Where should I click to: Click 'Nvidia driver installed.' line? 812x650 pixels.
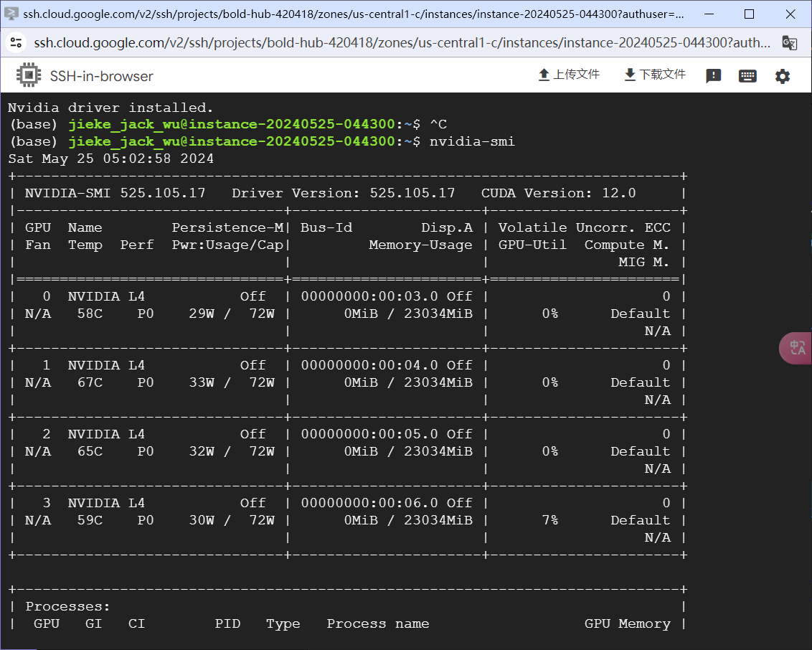click(x=110, y=107)
